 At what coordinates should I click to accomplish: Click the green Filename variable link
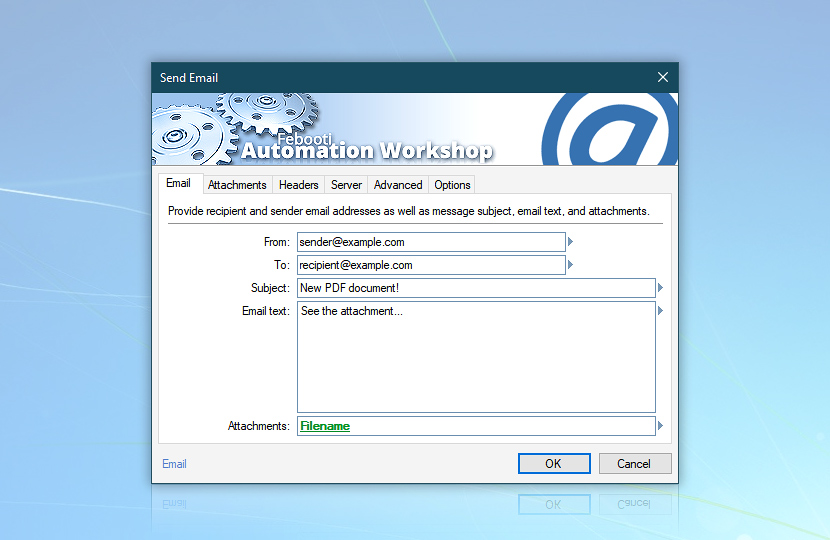point(325,426)
